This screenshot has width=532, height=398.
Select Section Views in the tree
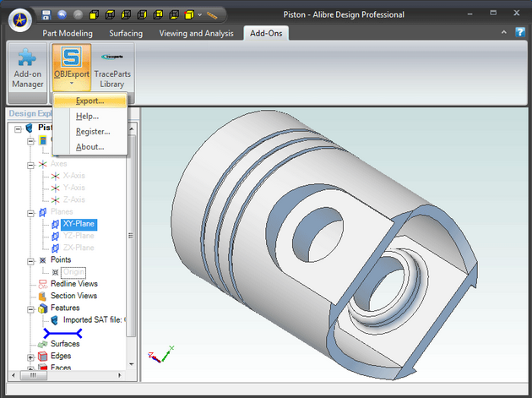tap(73, 296)
